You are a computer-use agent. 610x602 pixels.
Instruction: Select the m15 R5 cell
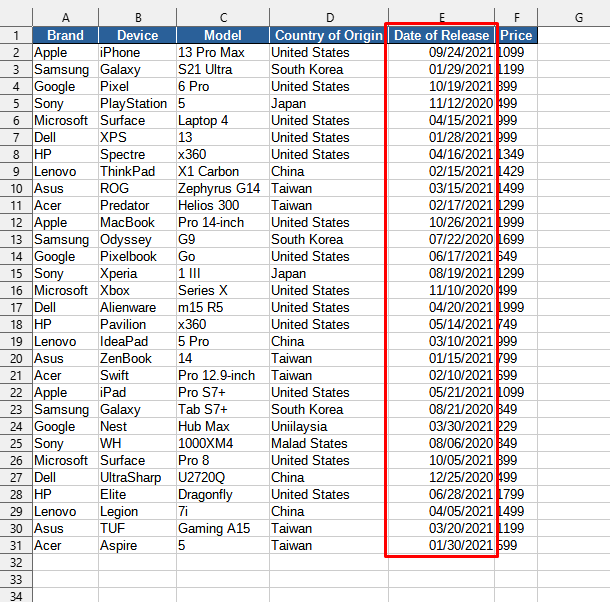[223, 307]
